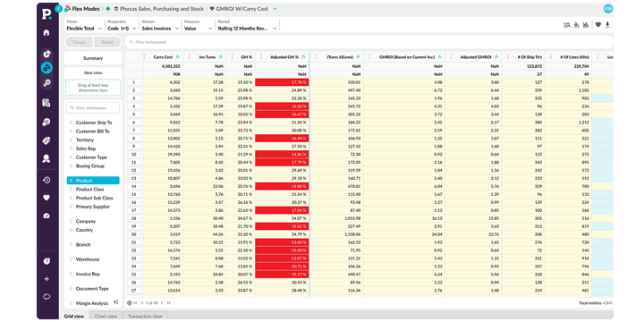Click the fx icon on Inv Turns column
Screen dimensions: 644x322
pos(221,56)
